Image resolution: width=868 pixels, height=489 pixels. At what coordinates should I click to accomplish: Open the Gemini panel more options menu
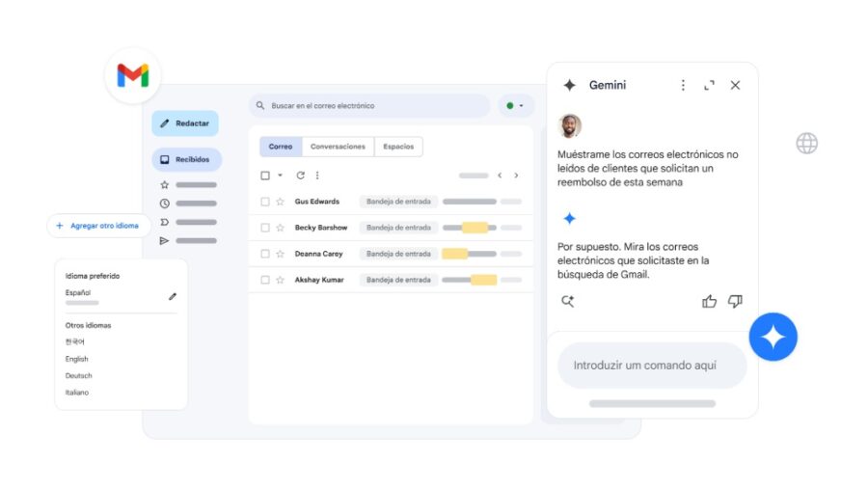[x=683, y=85]
